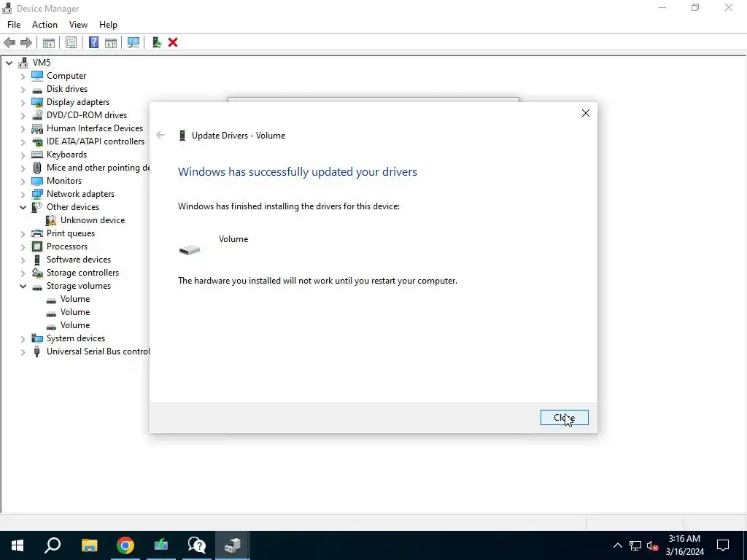Screen dimensions: 747x560
Task: Click the Update device driver toolbar icon
Action: [156, 43]
